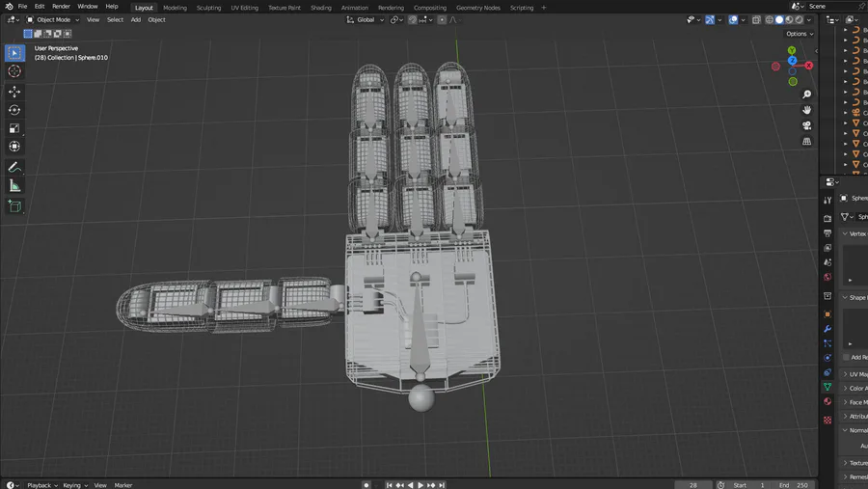
Task: Select the Rotate tool
Action: coord(14,110)
